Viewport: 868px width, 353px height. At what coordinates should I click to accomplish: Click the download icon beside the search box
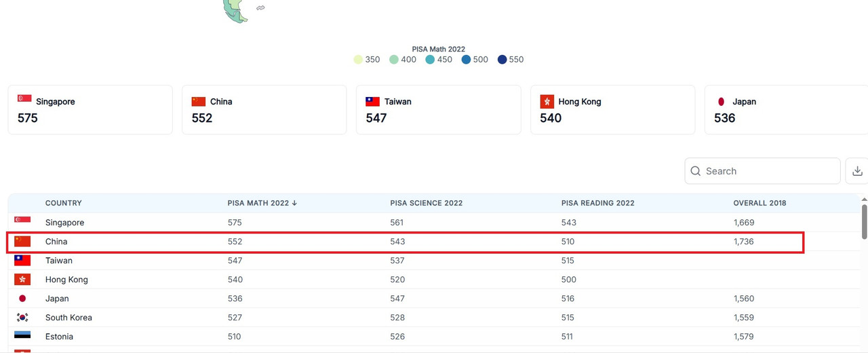857,171
